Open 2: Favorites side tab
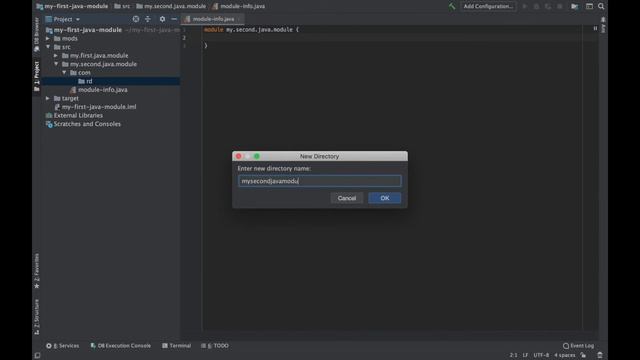This screenshot has width=640, height=360. 37,271
